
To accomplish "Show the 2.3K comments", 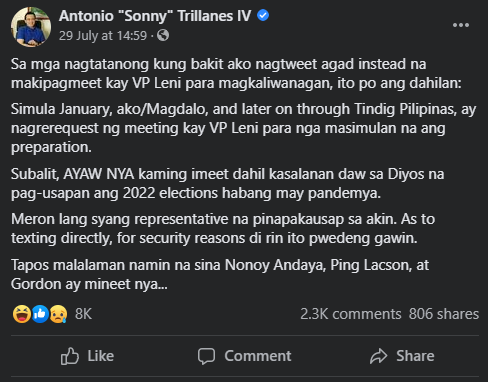I will click(351, 314).
